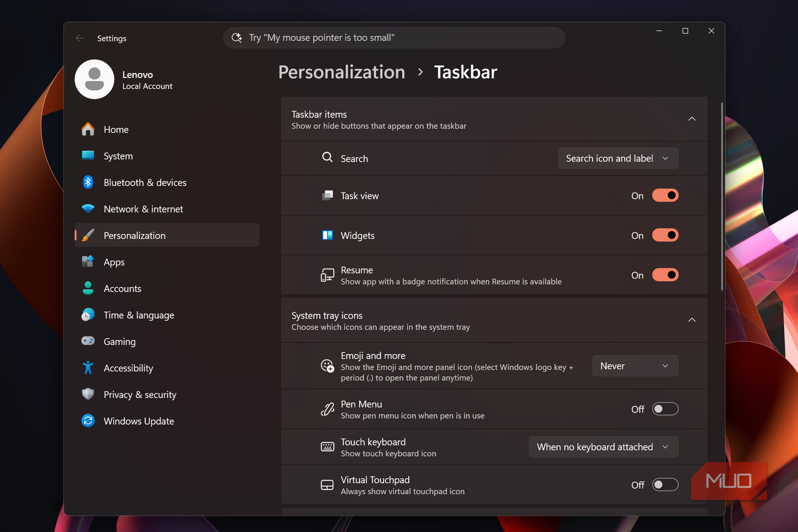This screenshot has height=532, width=798.
Task: Click the settings search input field
Action: pos(394,38)
